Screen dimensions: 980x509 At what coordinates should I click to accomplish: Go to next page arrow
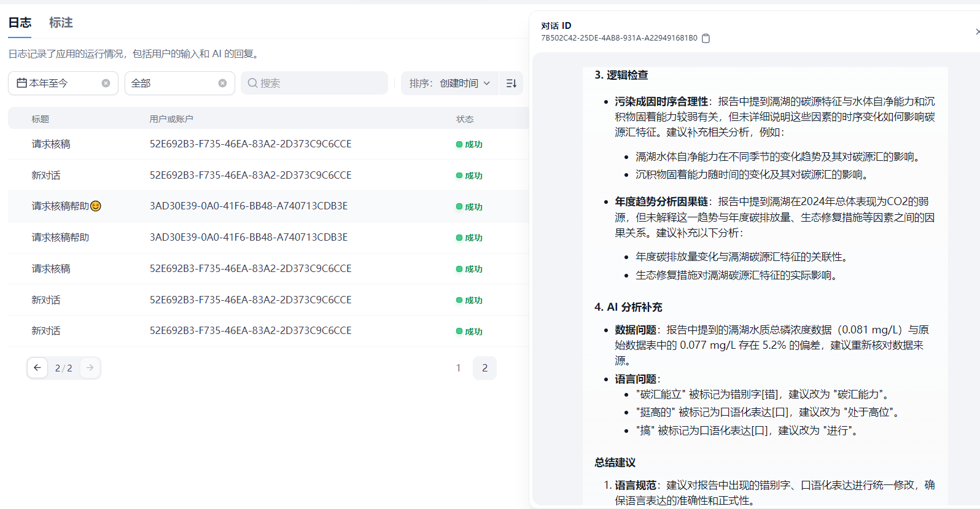click(90, 367)
